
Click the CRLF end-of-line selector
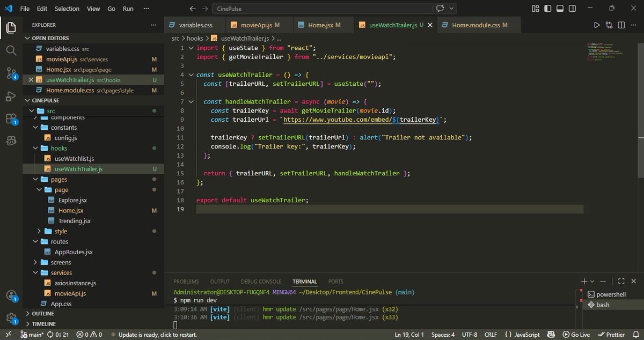coord(491,334)
